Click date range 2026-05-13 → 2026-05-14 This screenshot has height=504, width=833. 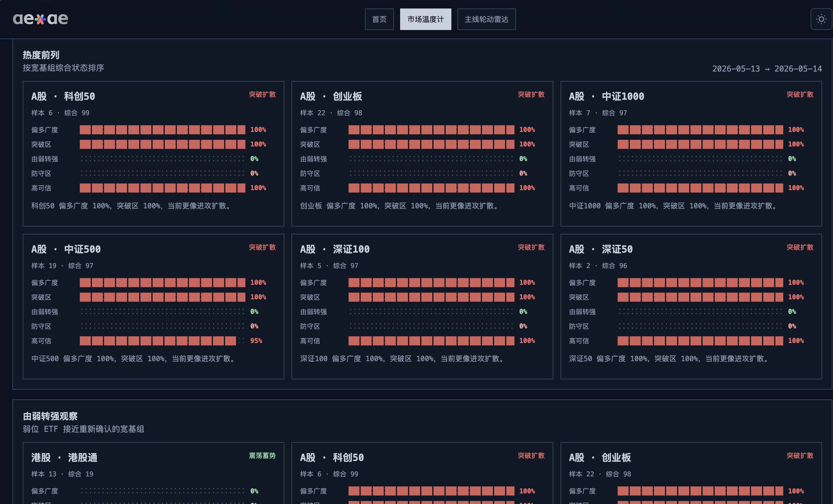coord(767,69)
